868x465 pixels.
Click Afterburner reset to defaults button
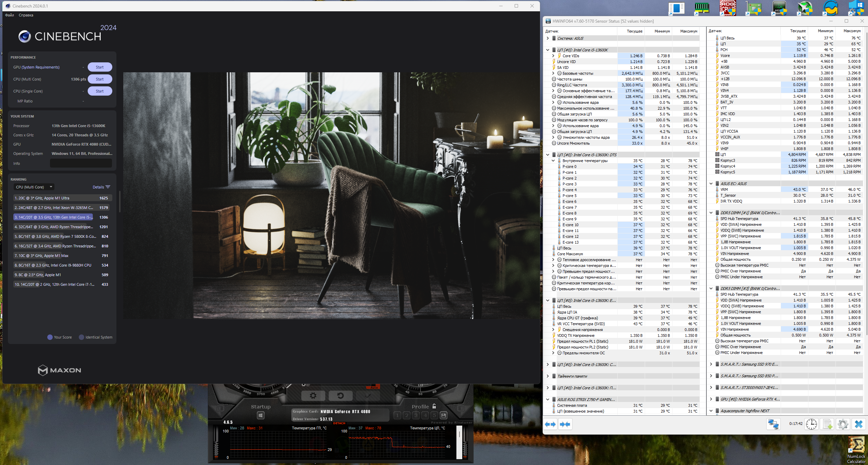pos(340,395)
